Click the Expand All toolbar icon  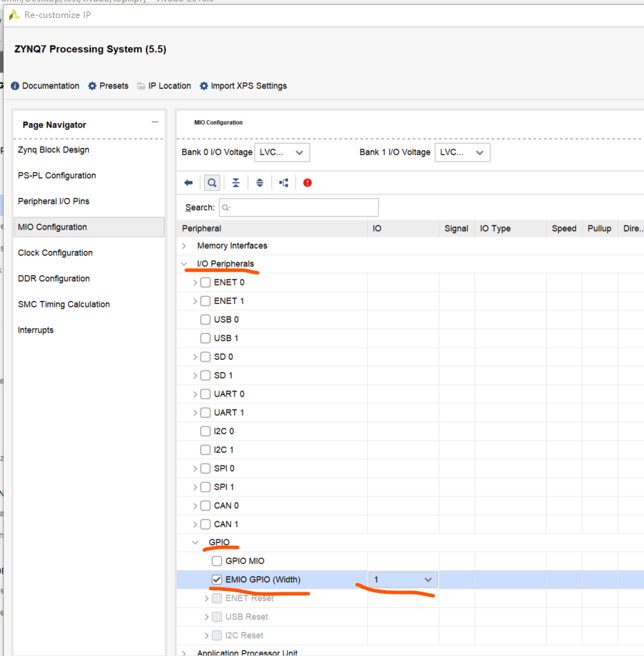260,183
